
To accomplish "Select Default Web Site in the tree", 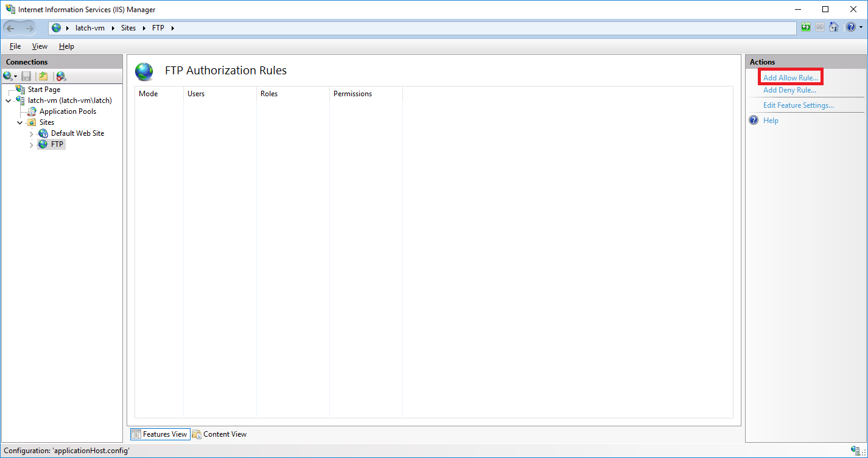I will [x=77, y=133].
